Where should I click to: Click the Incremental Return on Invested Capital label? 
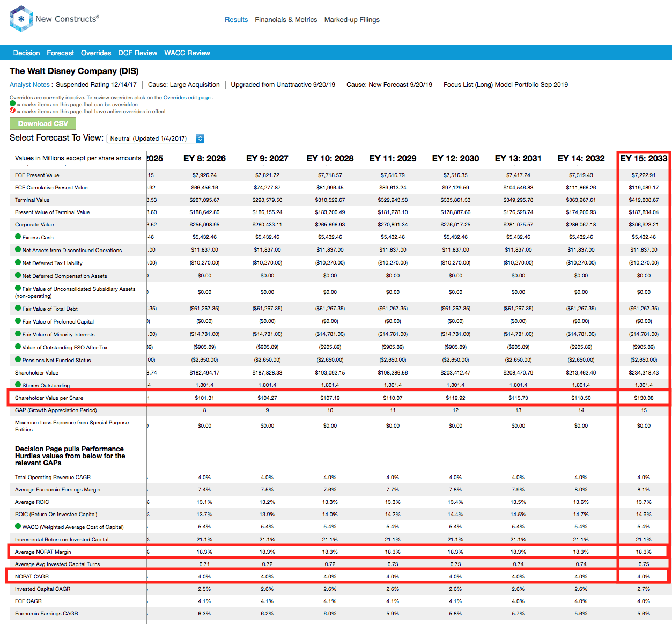[62, 539]
